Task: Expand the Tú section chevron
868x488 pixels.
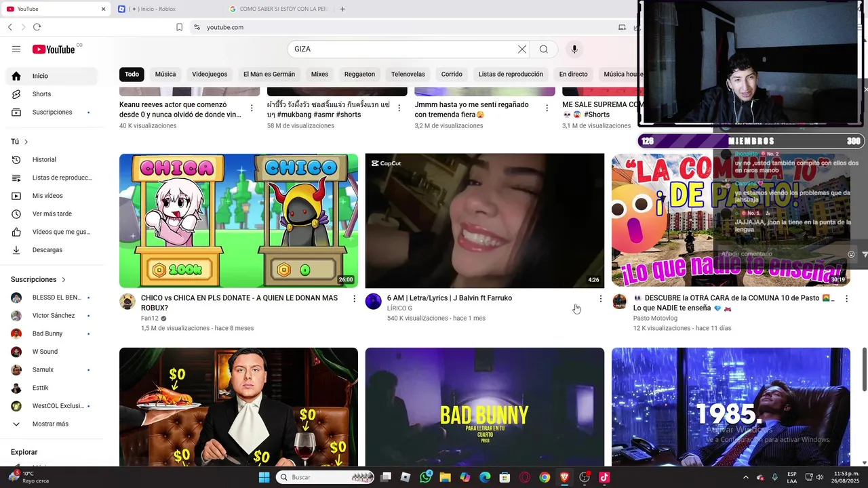Action: point(26,142)
